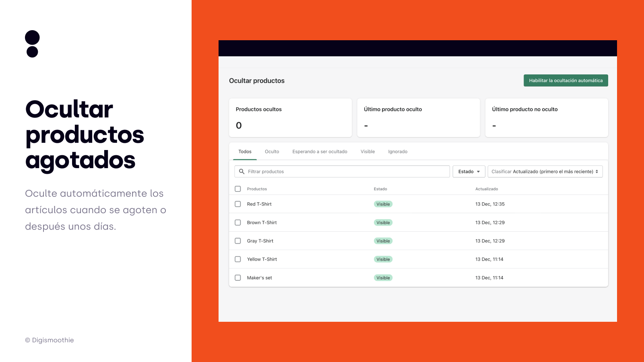Click Habilitar la ocultación automática button
Viewport: 644px width, 362px height.
pyautogui.click(x=566, y=80)
